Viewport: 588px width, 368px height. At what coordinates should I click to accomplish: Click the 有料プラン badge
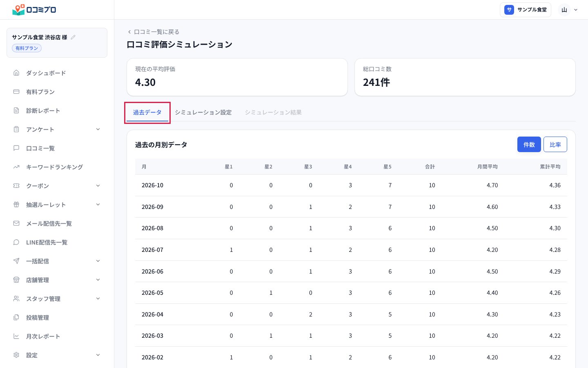point(27,48)
